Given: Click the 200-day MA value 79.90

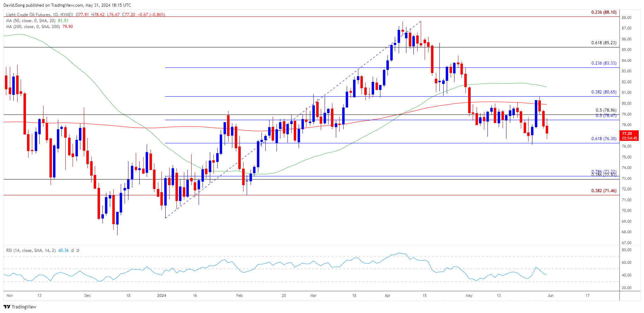Looking at the screenshot, I should [68, 27].
